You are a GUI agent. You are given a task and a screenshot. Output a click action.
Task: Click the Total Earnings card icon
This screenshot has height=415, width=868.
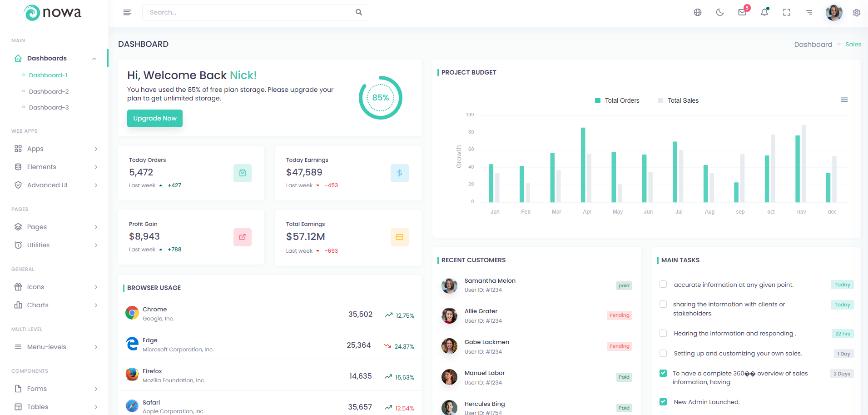tap(400, 237)
